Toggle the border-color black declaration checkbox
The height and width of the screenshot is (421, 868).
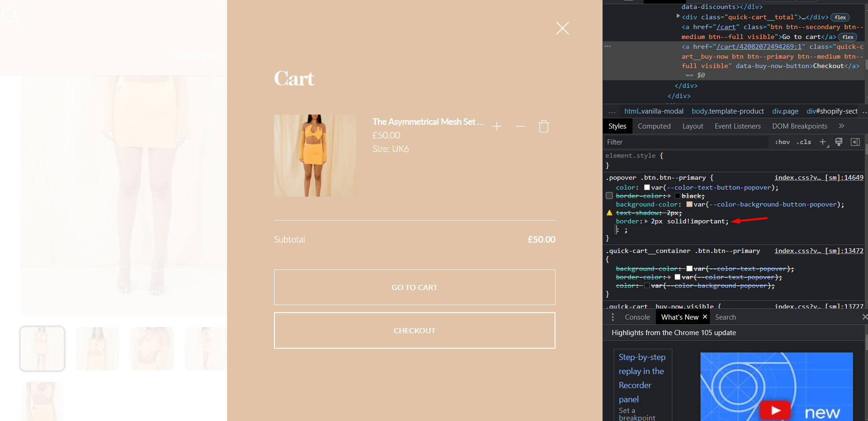click(609, 196)
